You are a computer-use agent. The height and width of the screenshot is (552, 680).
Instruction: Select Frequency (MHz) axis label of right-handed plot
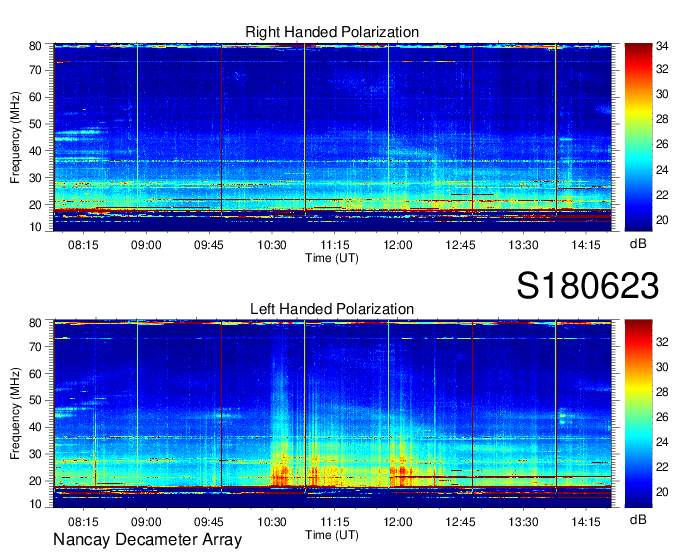(16, 137)
